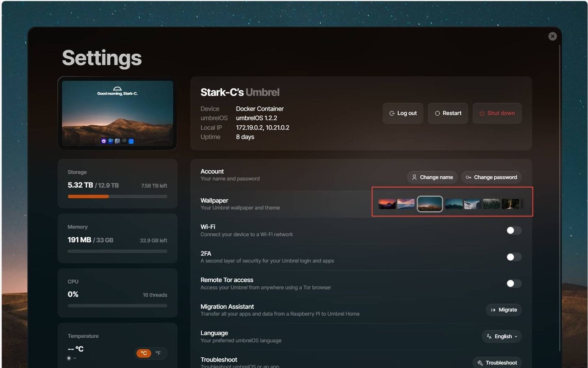The width and height of the screenshot is (588, 368).
Task: Enable the Wi-Fi toggle switch
Action: (514, 230)
